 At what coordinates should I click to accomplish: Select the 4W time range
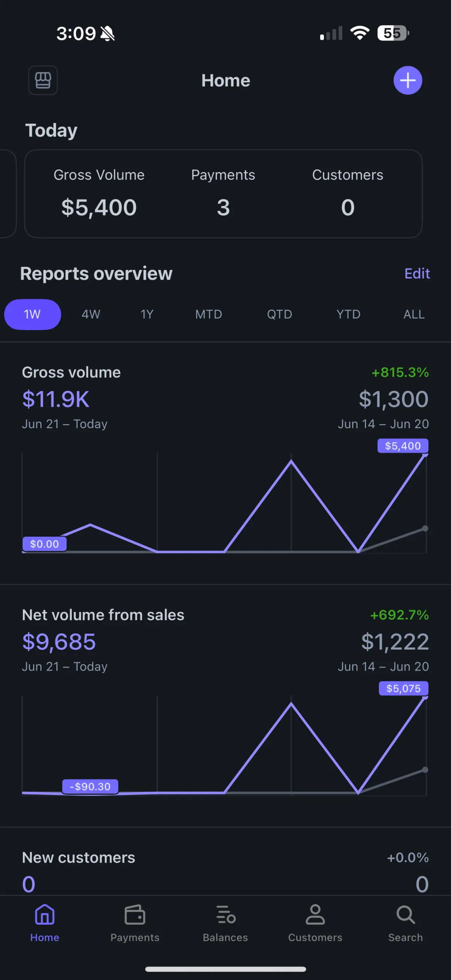click(x=91, y=314)
